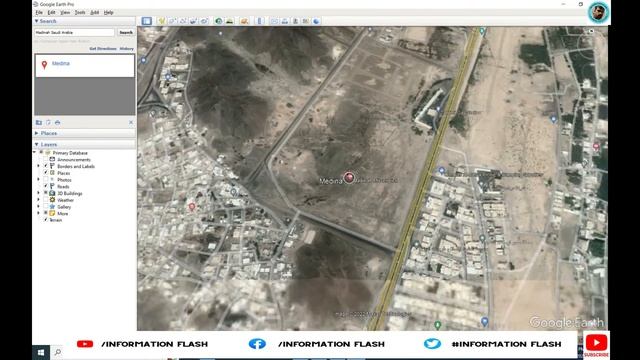Viewport: 640px width, 360px height.
Task: Enable the Photos layer checkbox
Action: click(x=46, y=180)
